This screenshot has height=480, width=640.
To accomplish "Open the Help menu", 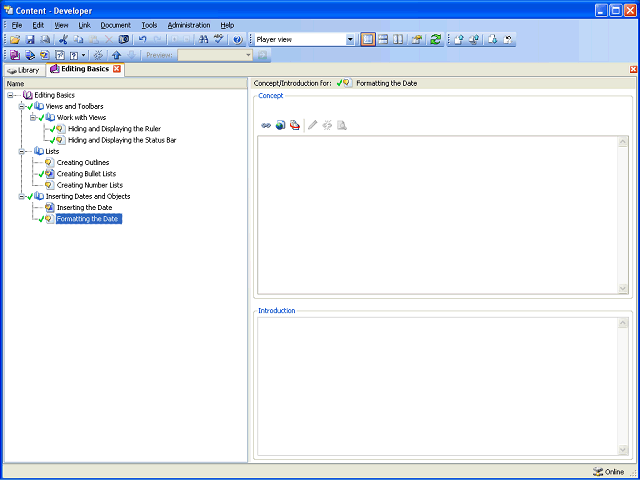I will pyautogui.click(x=227, y=25).
